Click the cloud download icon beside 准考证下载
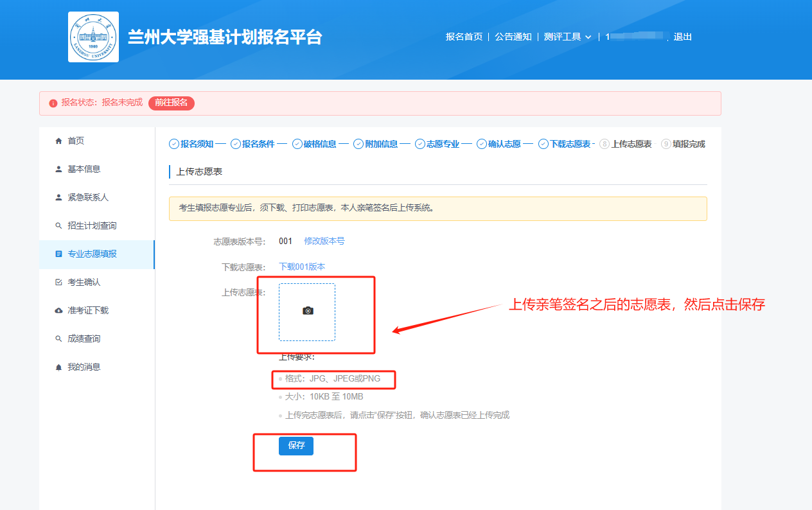The width and height of the screenshot is (812, 510). pyautogui.click(x=59, y=311)
